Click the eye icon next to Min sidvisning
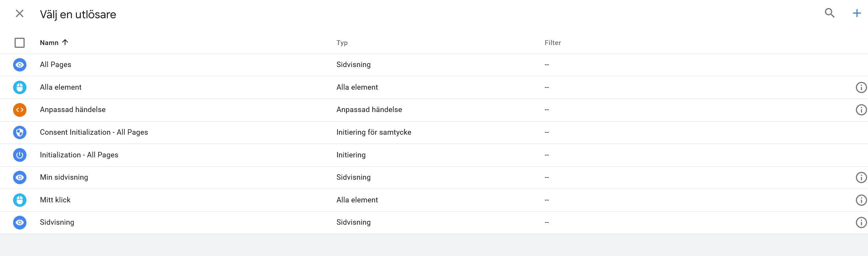Image resolution: width=868 pixels, height=256 pixels. pyautogui.click(x=19, y=177)
